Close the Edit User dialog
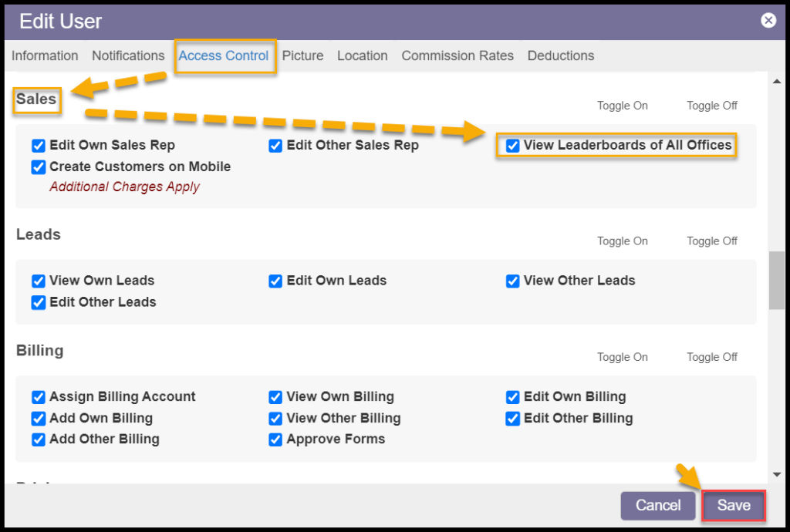Screen dimensions: 790x532 (x=768, y=21)
